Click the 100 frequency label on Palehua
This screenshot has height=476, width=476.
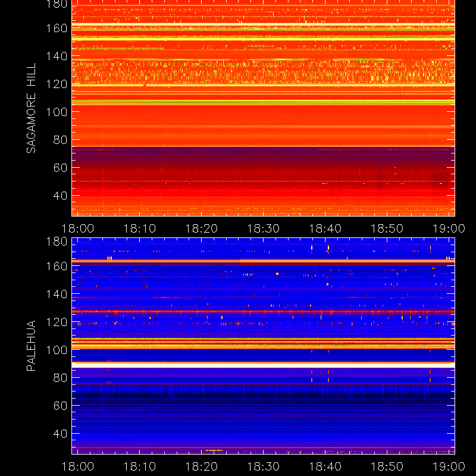tap(57, 350)
